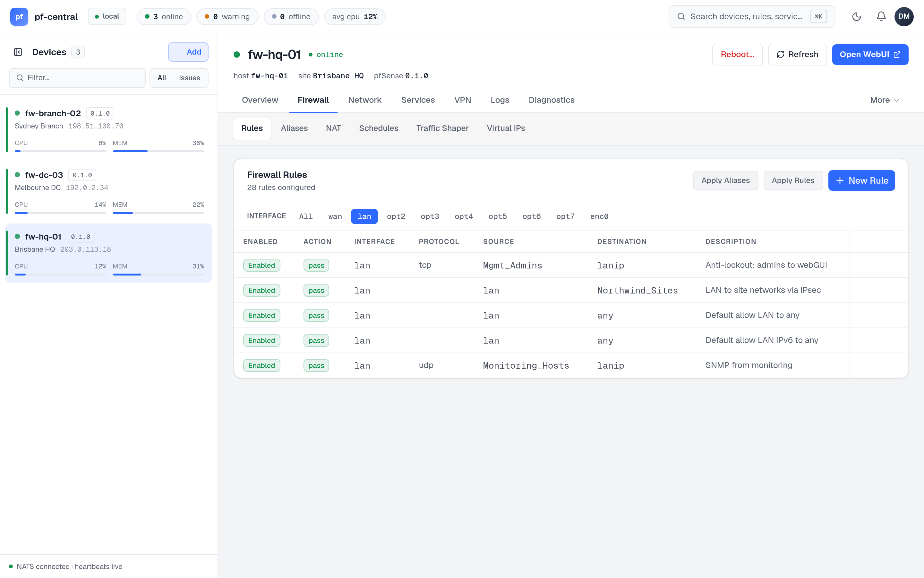Open the local environment selector
This screenshot has width=924, height=578.
coord(107,16)
